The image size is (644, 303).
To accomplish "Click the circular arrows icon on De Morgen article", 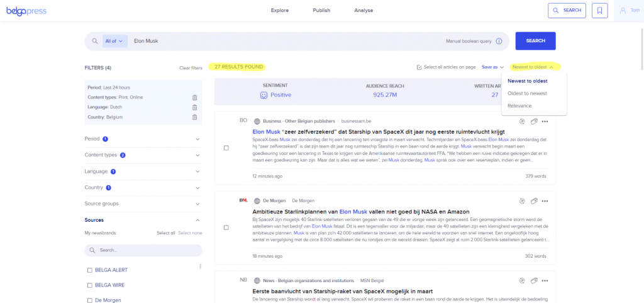I will click(522, 201).
